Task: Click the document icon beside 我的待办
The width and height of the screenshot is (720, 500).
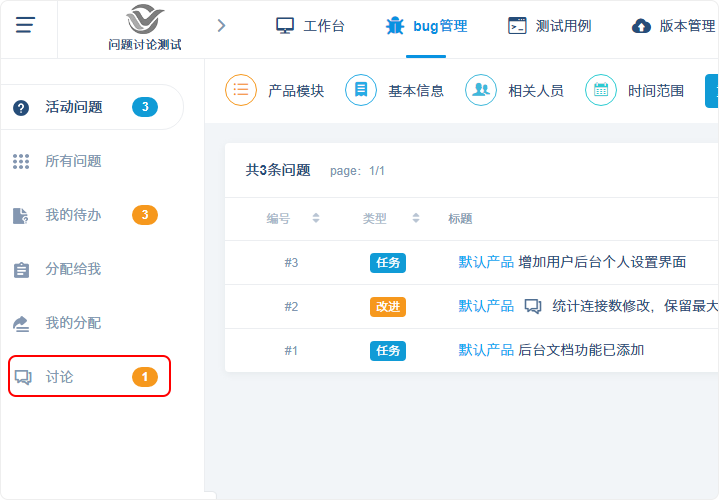Action: pyautogui.click(x=21, y=215)
